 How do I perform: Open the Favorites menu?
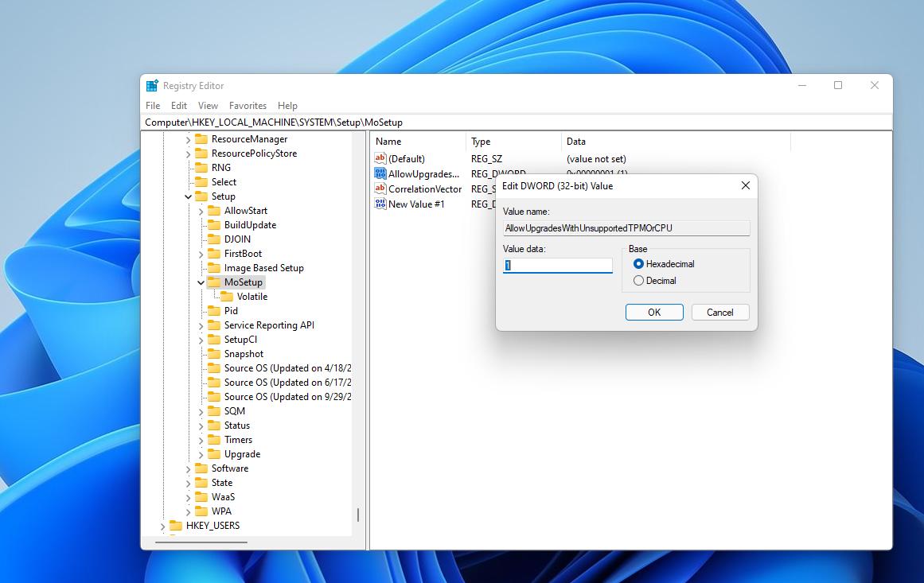[248, 106]
